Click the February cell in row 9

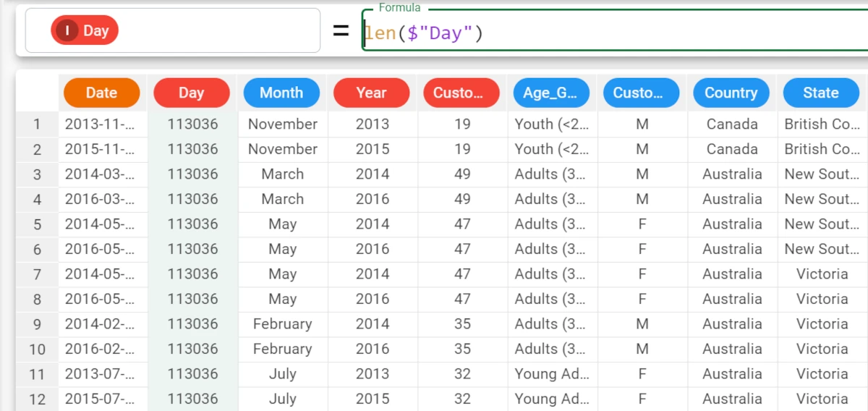pos(283,324)
